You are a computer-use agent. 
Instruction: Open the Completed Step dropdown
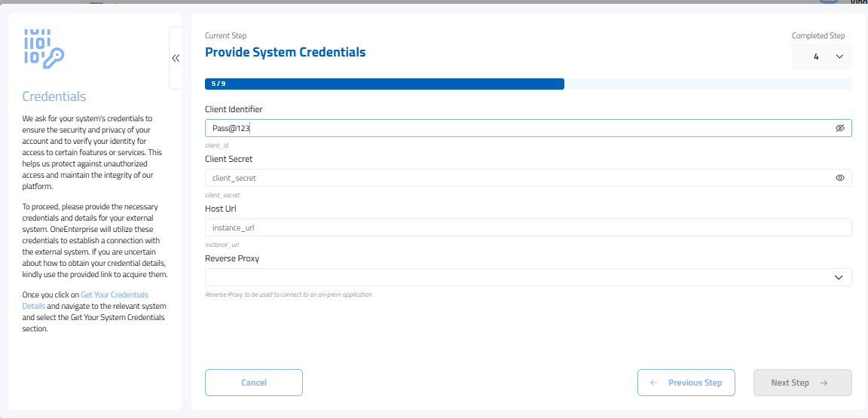coord(821,56)
